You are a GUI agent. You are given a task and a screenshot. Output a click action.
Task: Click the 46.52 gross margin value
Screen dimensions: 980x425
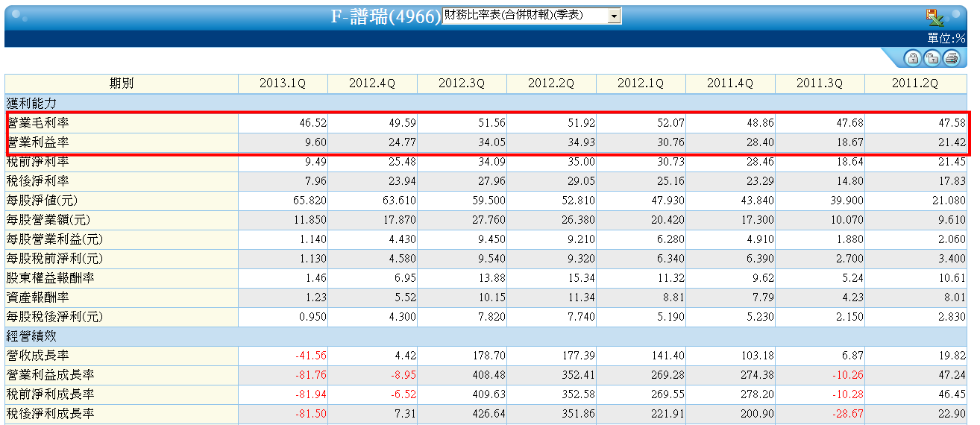[313, 122]
